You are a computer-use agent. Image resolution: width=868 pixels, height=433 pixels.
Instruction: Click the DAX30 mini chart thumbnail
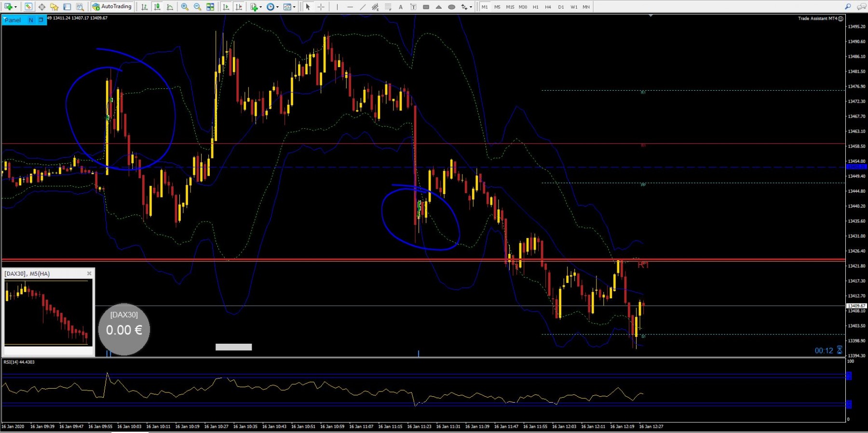click(48, 312)
